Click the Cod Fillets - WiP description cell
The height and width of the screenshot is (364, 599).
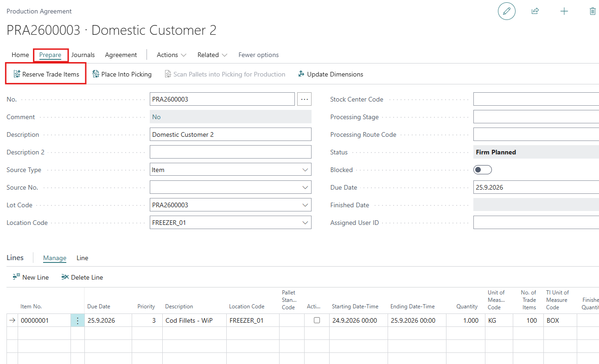click(194, 320)
